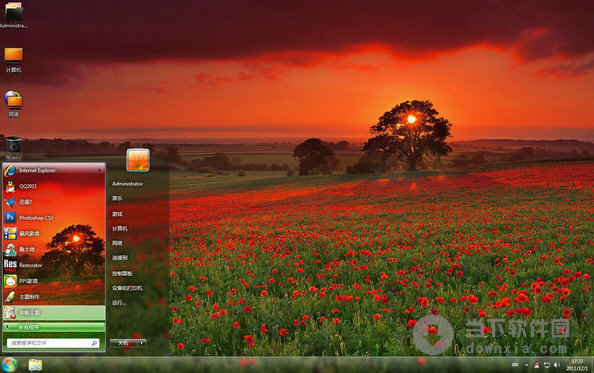The width and height of the screenshot is (594, 373).
Task: Open the volume speaker icon in the tray
Action: coord(556,365)
